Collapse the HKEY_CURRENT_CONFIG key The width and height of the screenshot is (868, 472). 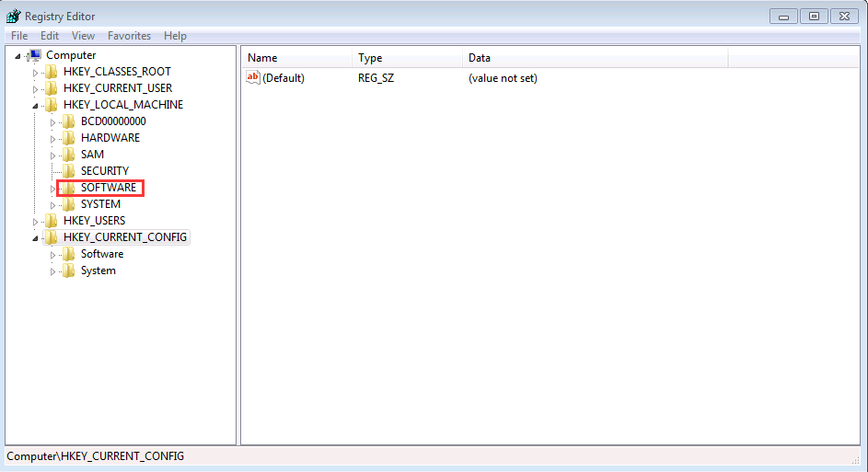[35, 238]
